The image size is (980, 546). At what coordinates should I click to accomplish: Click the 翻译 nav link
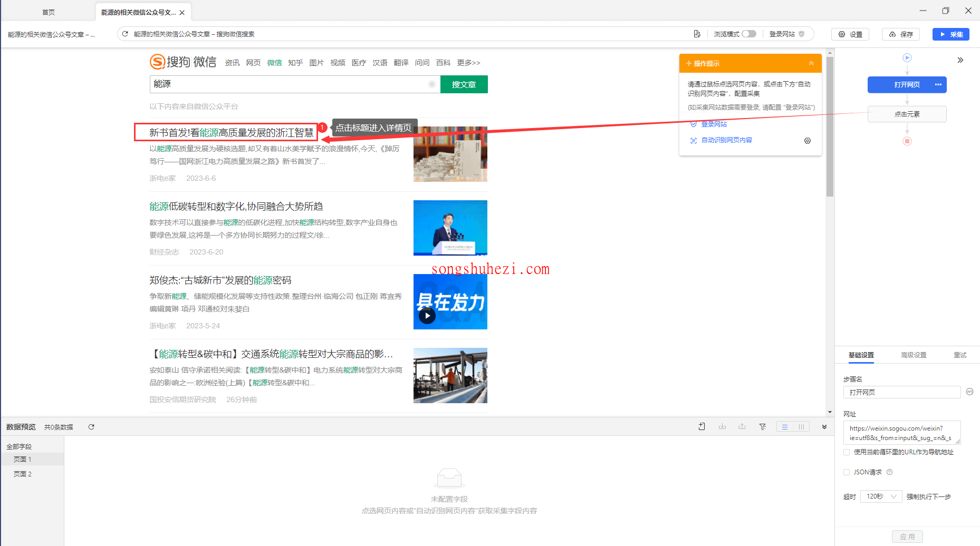(x=401, y=63)
